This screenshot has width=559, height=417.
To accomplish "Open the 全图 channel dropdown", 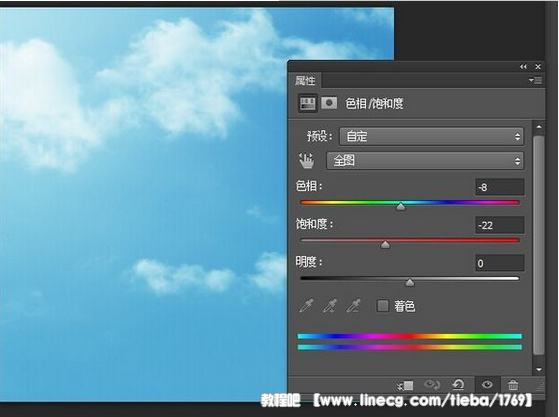I will pos(425,161).
